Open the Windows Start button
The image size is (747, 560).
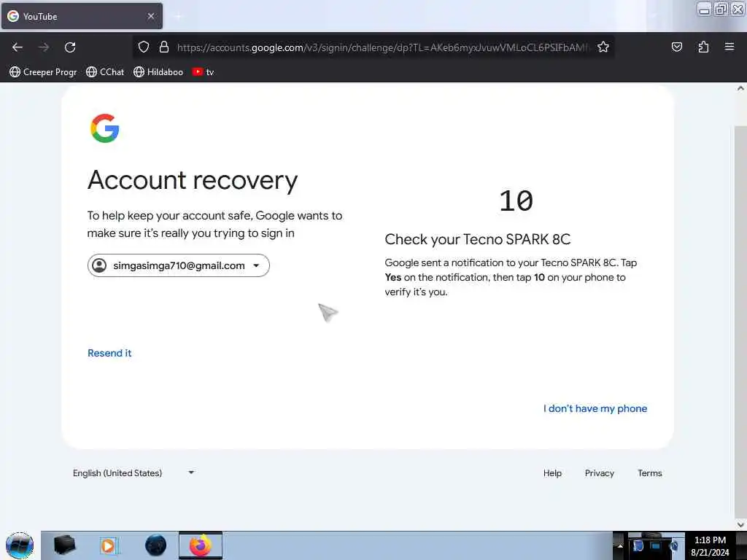pos(20,545)
